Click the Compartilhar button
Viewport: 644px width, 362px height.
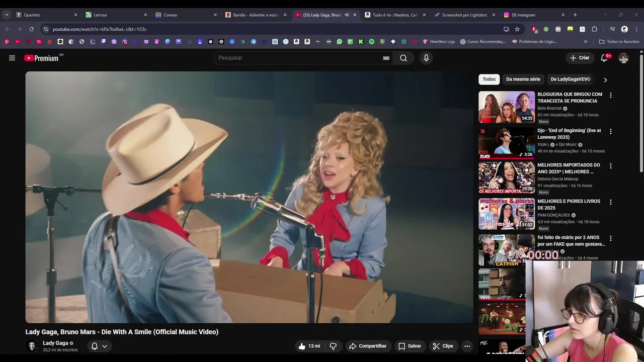368,346
